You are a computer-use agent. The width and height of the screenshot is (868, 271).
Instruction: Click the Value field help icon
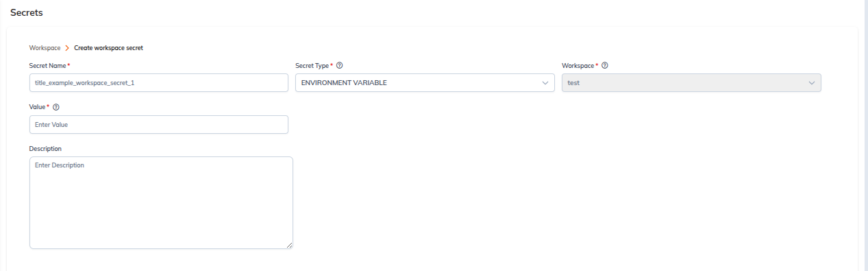coord(56,107)
